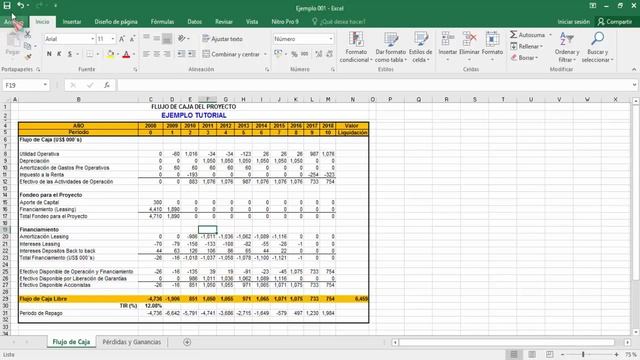This screenshot has width=640, height=360.
Task: Apply center alignment to cell text
Action: pyautogui.click(x=157, y=54)
